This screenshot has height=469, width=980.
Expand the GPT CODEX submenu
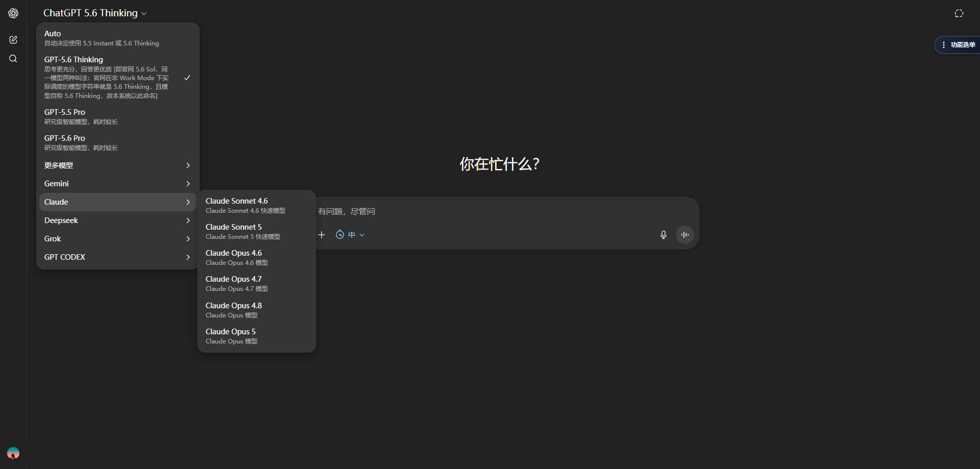pyautogui.click(x=118, y=257)
